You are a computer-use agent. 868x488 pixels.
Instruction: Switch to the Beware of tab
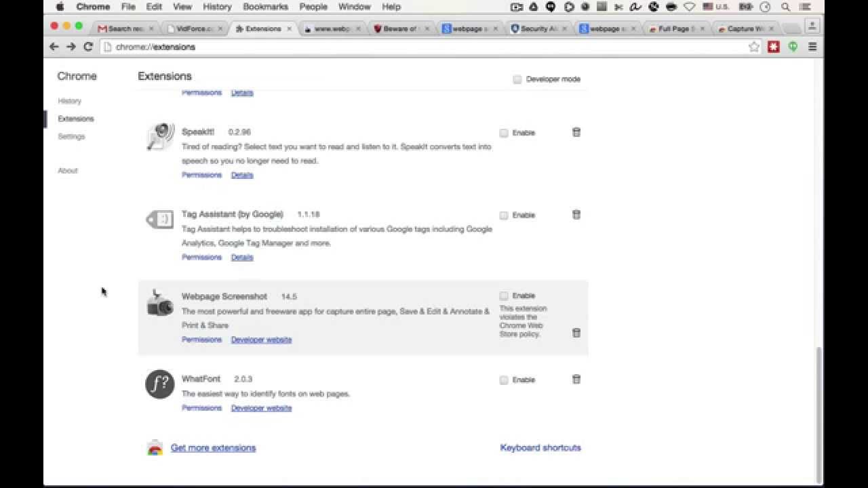coord(401,29)
